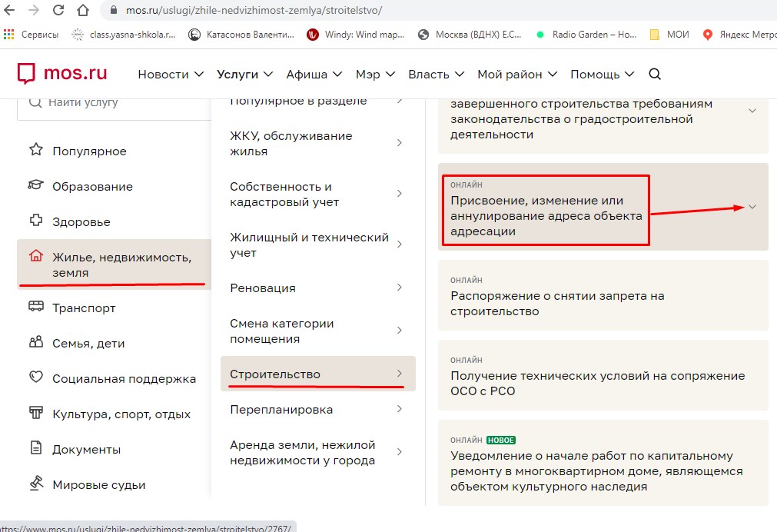
Task: Click the site search magnifier icon
Action: pos(655,74)
